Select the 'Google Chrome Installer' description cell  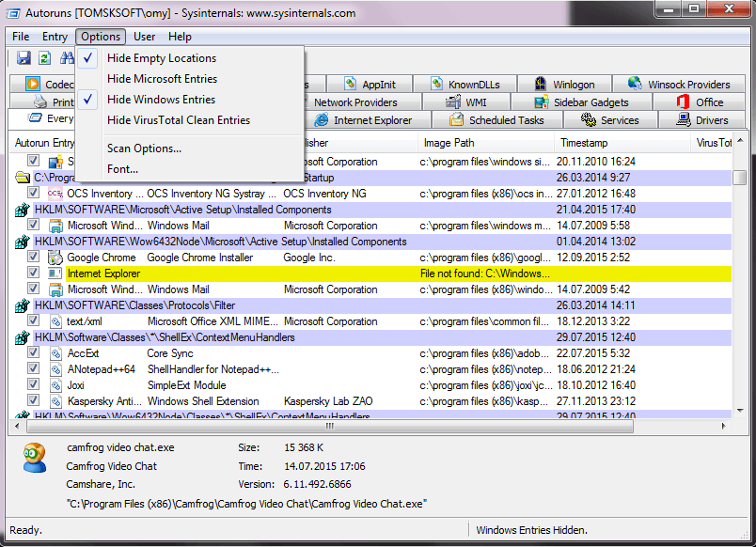(x=199, y=258)
